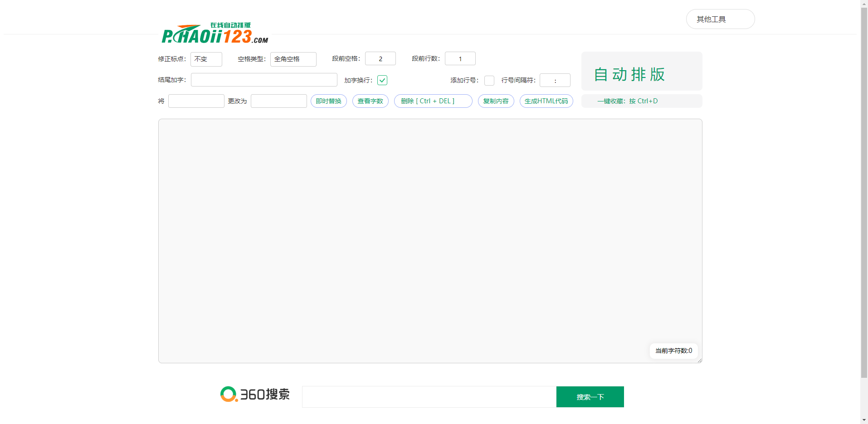This screenshot has height=424, width=868.
Task: 点击 360搜索 圆环图标
Action: 228,394
